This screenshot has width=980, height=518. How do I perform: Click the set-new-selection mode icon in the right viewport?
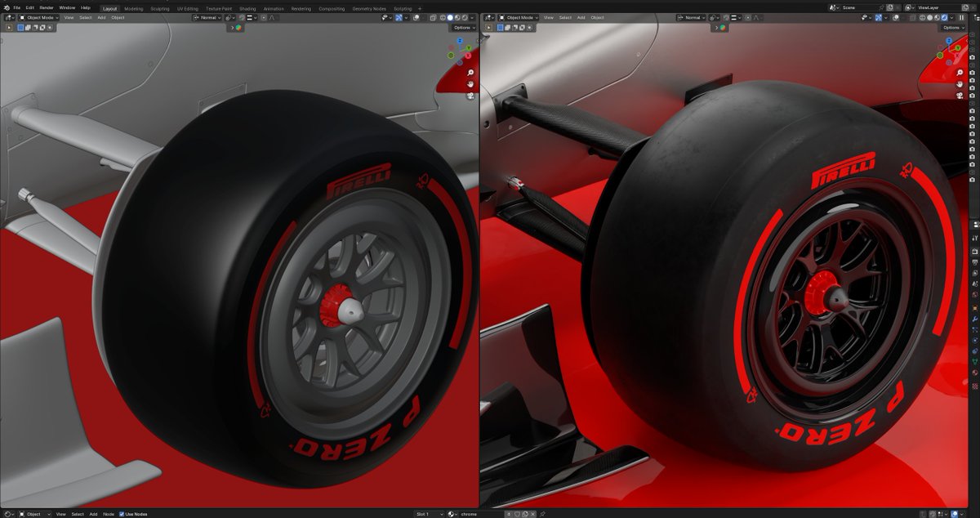pos(500,28)
